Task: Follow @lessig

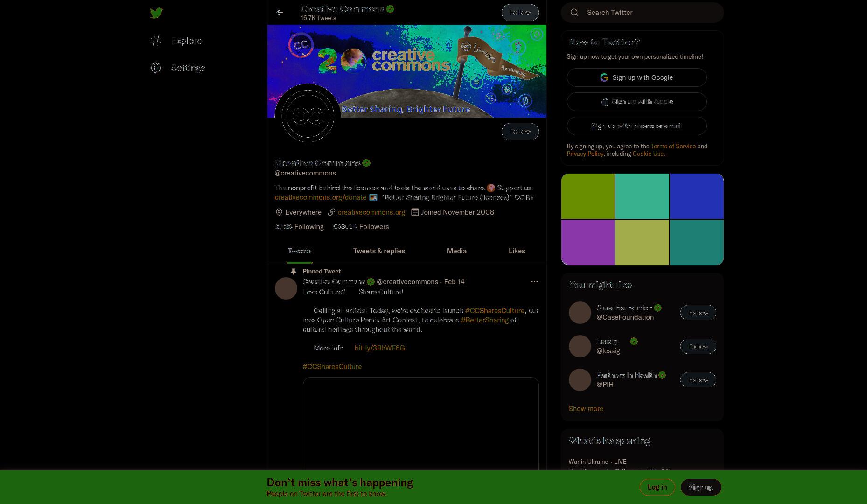Action: [698, 346]
